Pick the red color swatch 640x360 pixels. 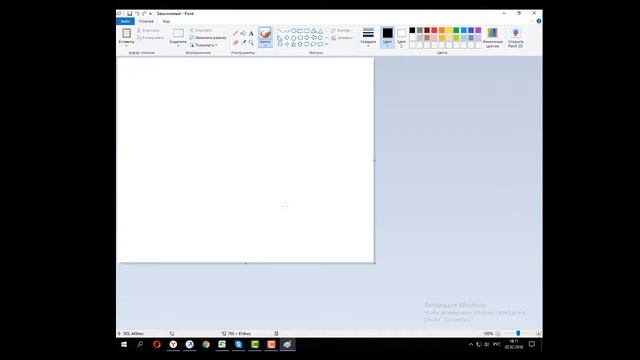pos(434,30)
